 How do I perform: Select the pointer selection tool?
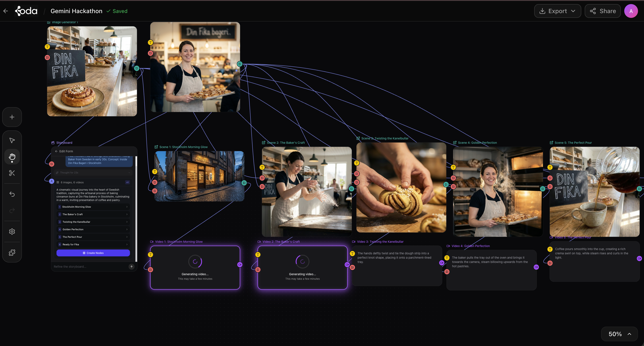pos(12,140)
